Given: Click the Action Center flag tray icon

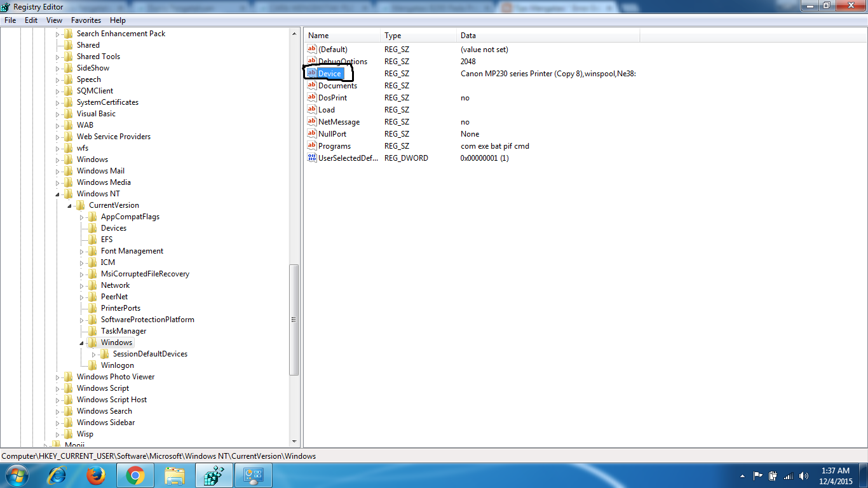Looking at the screenshot, I should (758, 476).
